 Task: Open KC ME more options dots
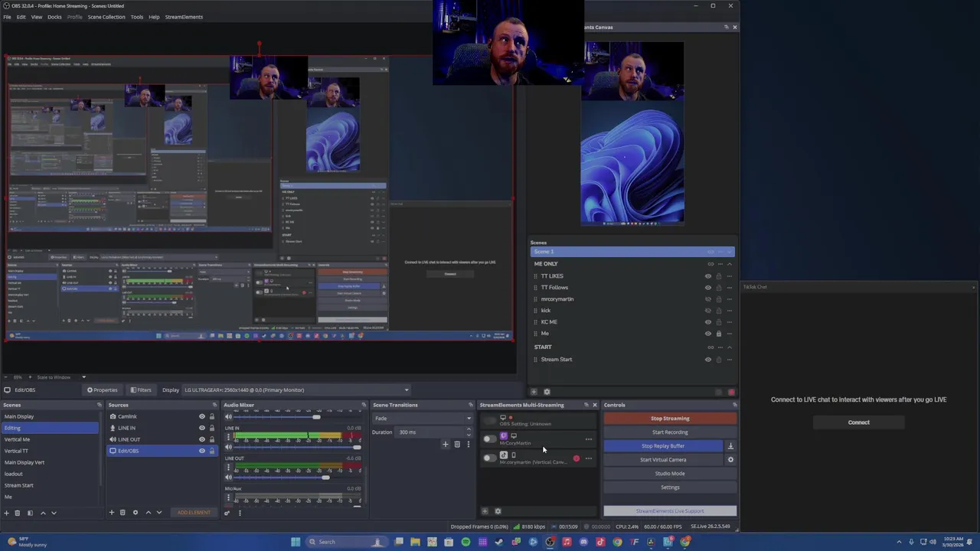729,322
